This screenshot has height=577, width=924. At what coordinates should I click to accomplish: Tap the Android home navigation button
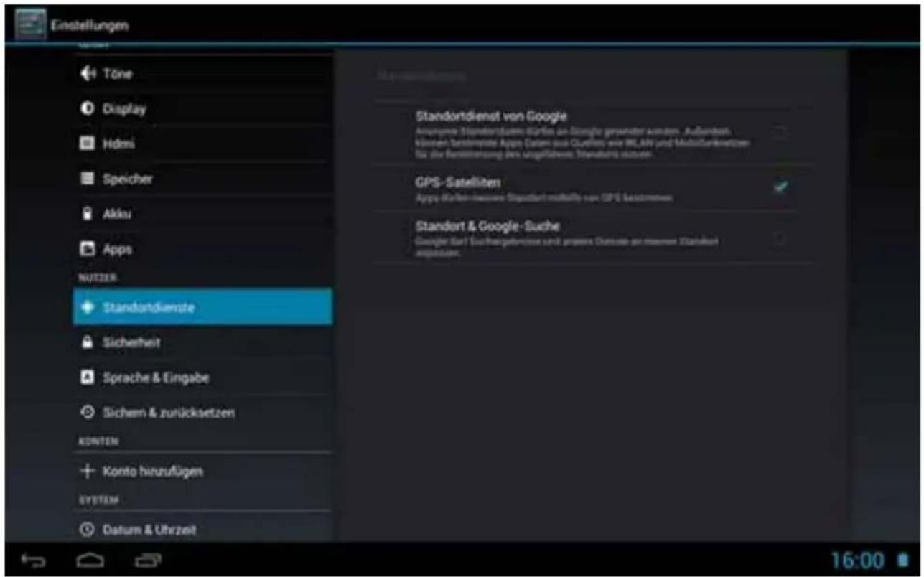(x=90, y=560)
